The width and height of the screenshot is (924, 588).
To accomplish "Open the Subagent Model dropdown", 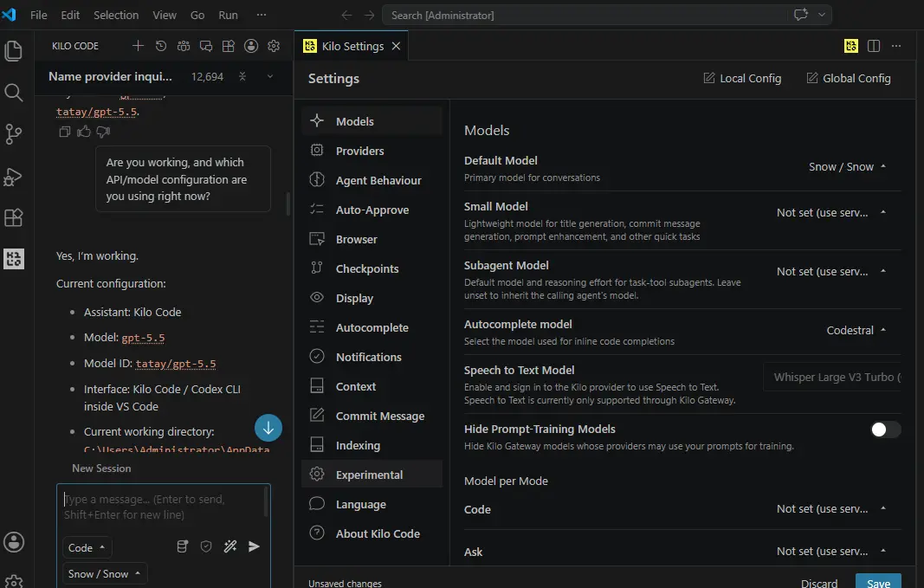I will pos(830,272).
